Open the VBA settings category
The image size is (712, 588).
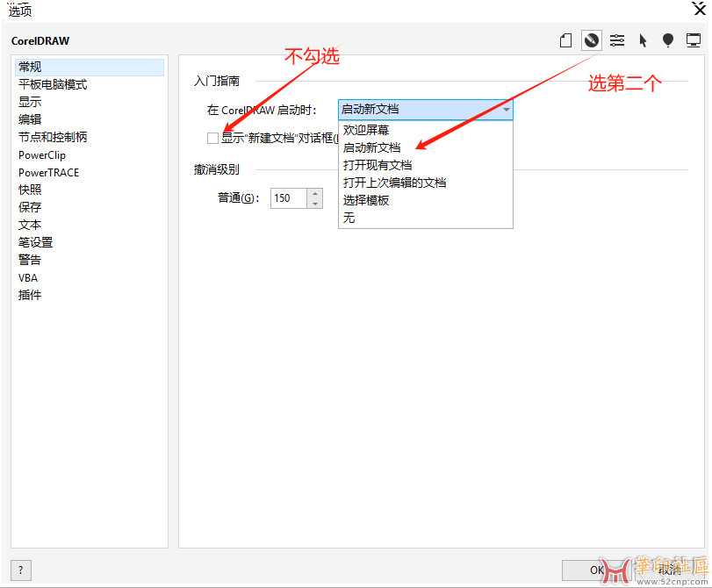click(89, 277)
